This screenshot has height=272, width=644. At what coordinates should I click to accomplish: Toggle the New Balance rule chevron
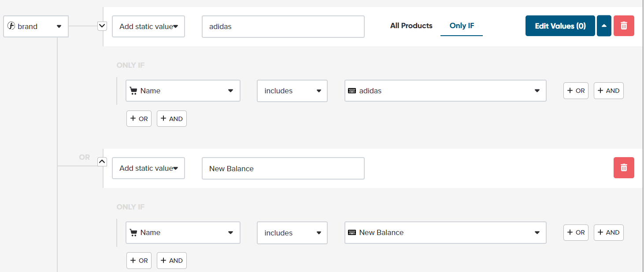(x=102, y=162)
